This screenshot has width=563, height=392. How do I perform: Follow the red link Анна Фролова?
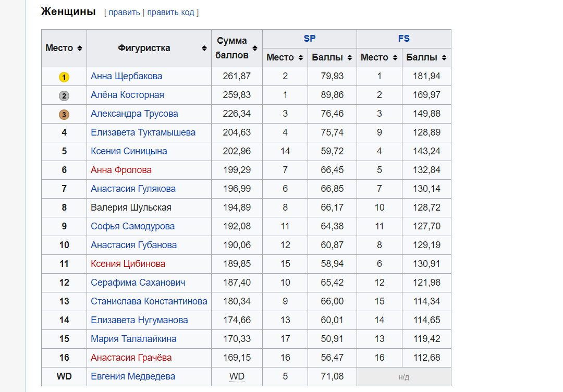pos(121,170)
